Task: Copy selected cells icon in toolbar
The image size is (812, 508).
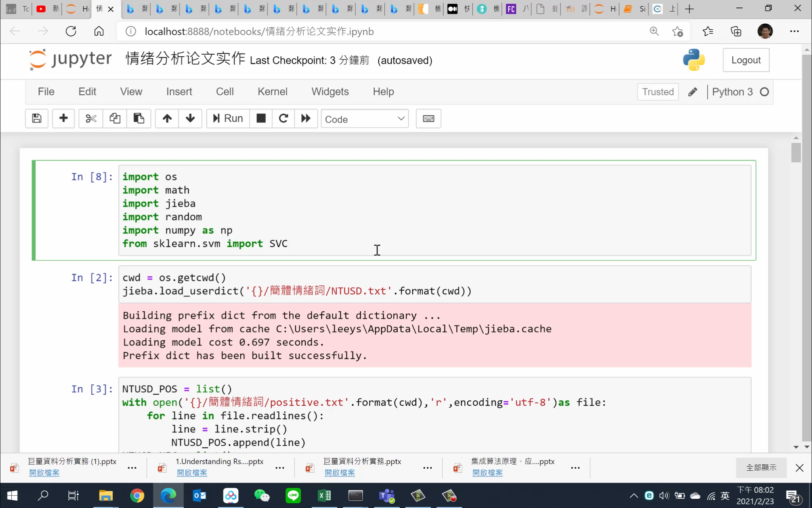Action: click(x=115, y=118)
